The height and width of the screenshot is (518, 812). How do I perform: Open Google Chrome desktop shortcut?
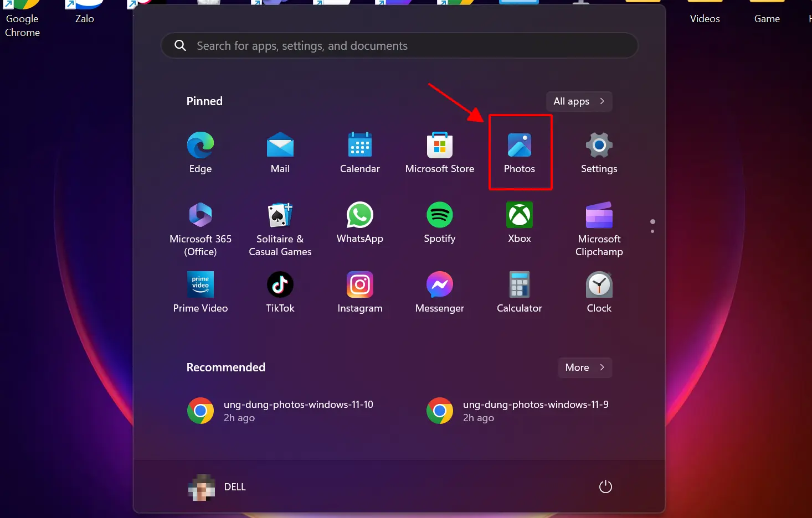coord(22,19)
